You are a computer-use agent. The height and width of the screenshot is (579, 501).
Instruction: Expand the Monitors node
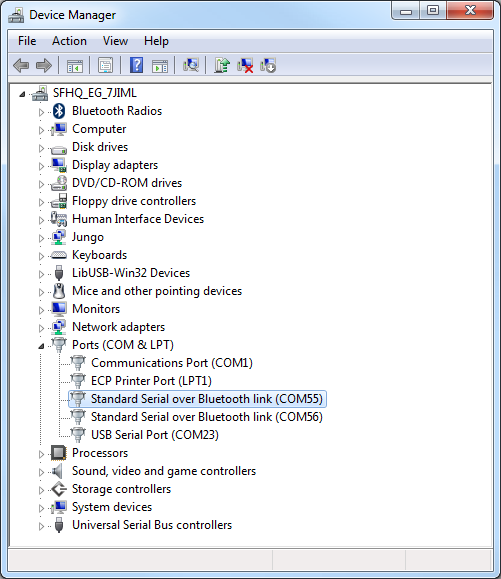pyautogui.click(x=41, y=310)
